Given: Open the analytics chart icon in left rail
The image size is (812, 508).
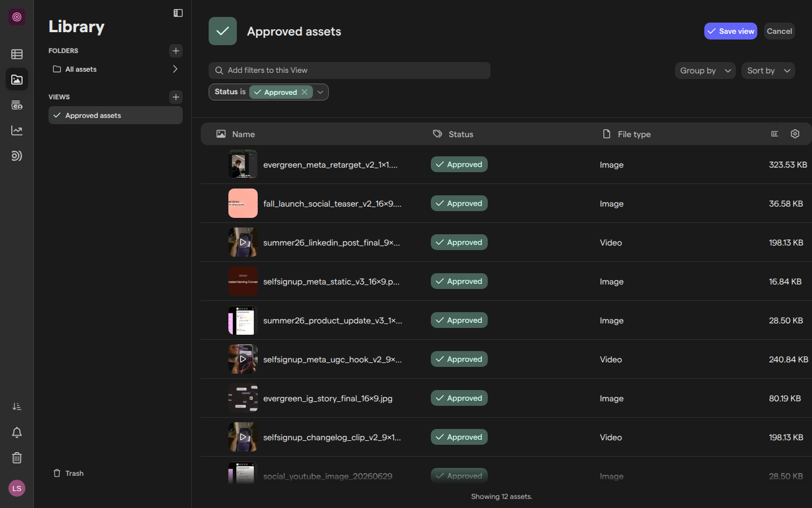Looking at the screenshot, I should point(17,130).
